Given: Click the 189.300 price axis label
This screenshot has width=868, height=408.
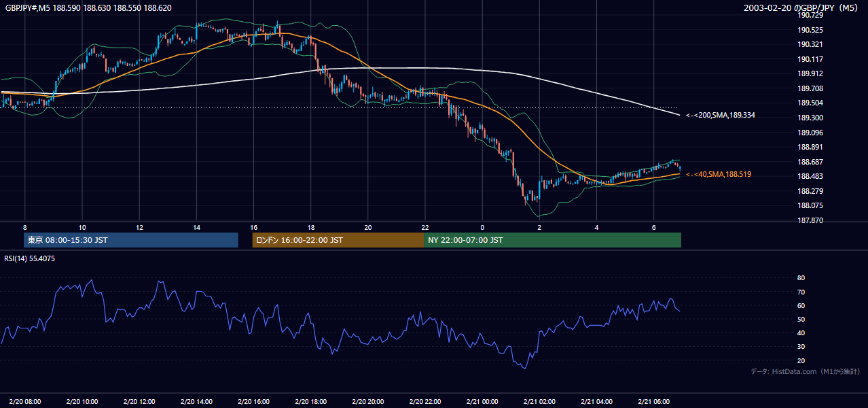Looking at the screenshot, I should coord(809,118).
